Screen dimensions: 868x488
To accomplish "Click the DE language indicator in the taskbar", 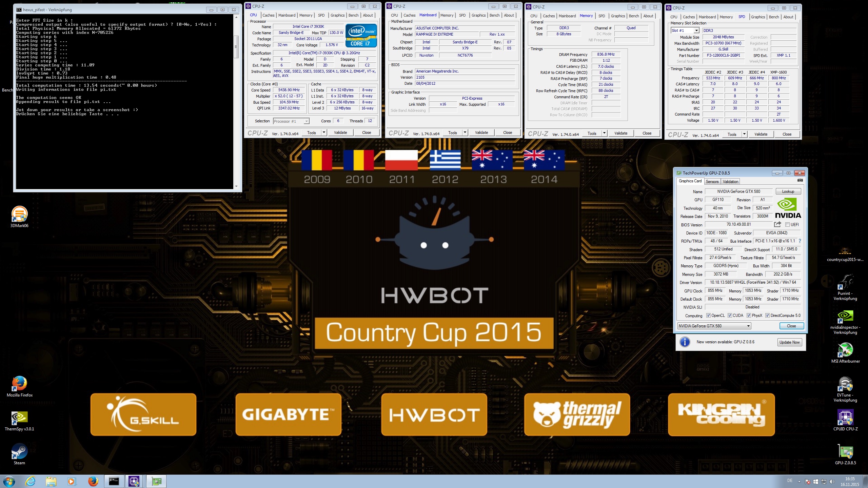I will pyautogui.click(x=790, y=481).
